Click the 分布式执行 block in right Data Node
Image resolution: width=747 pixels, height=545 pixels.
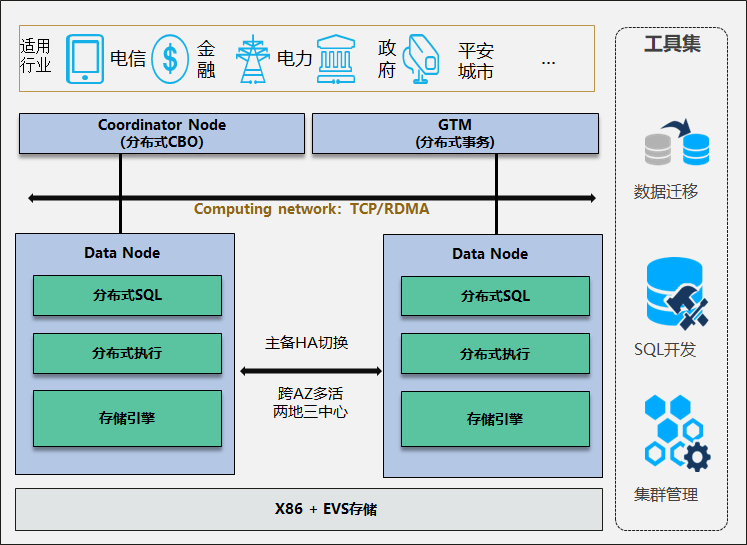[495, 354]
